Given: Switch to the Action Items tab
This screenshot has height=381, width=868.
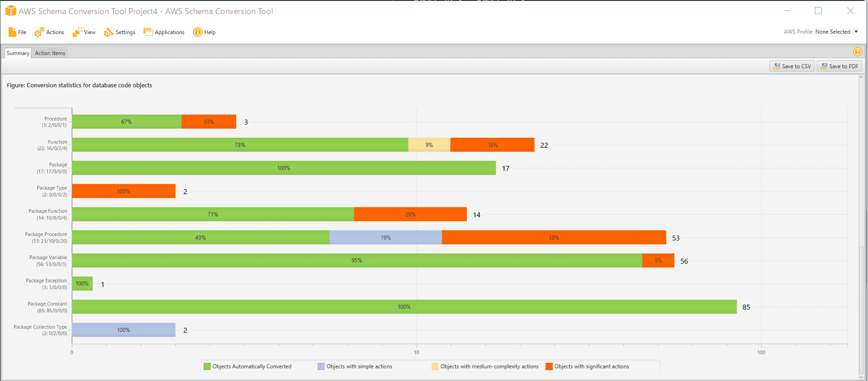Looking at the screenshot, I should click(x=50, y=53).
